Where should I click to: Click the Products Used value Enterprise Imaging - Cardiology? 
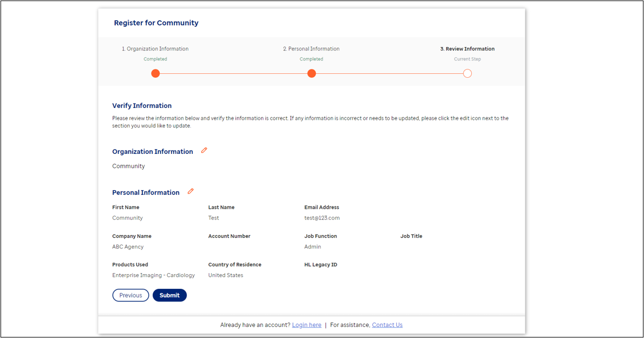153,275
